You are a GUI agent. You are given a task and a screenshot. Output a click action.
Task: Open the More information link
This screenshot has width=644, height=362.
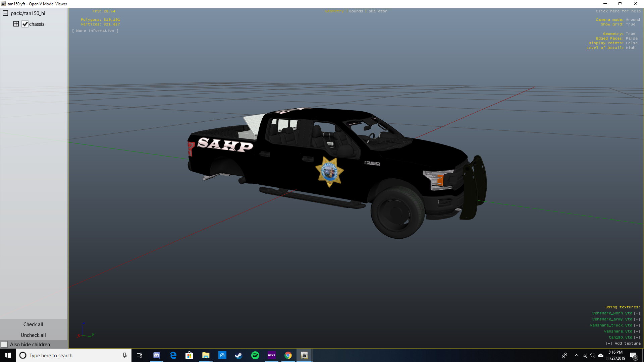[x=95, y=31]
